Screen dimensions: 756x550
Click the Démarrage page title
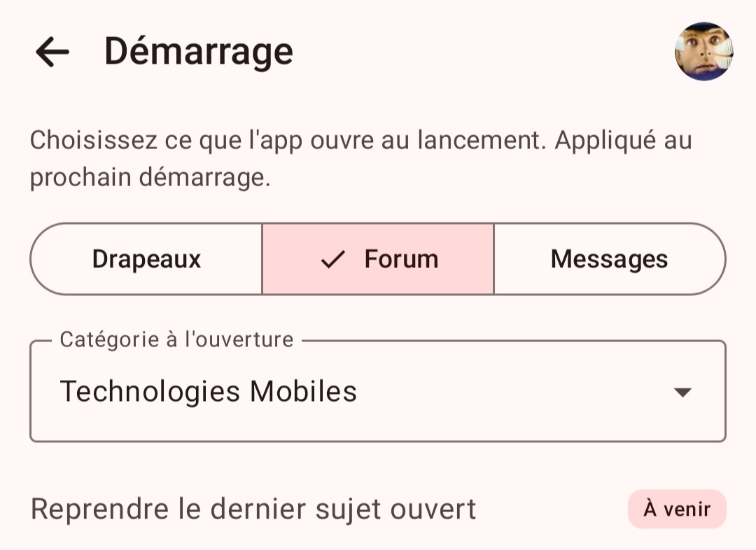[199, 52]
